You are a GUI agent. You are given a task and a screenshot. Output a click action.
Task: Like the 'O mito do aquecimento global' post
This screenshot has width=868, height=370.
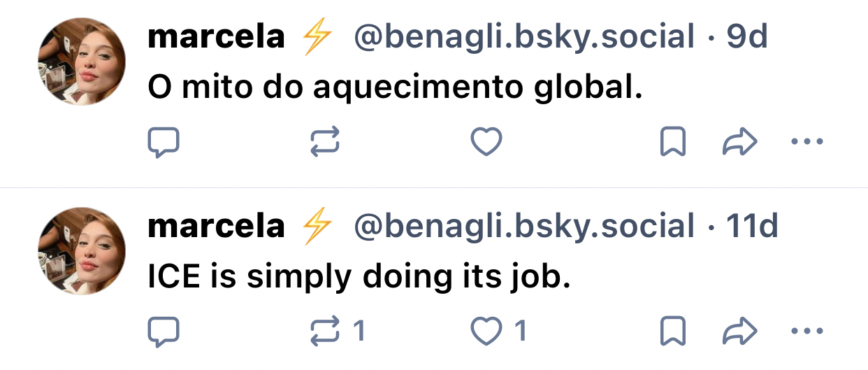pos(486,143)
